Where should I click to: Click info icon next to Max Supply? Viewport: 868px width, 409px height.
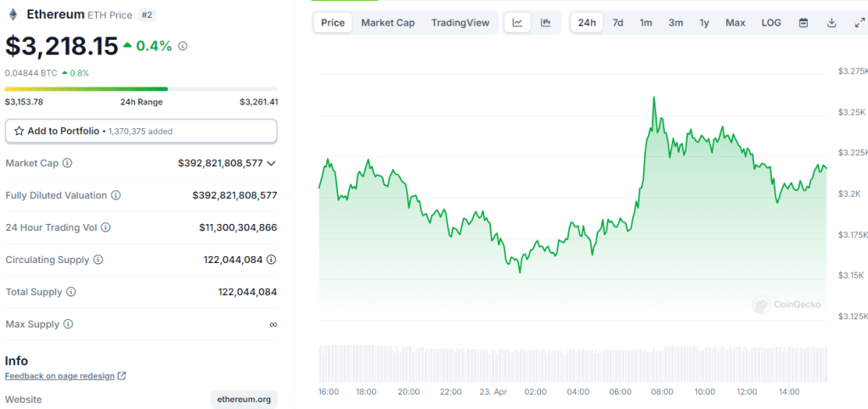(x=68, y=324)
